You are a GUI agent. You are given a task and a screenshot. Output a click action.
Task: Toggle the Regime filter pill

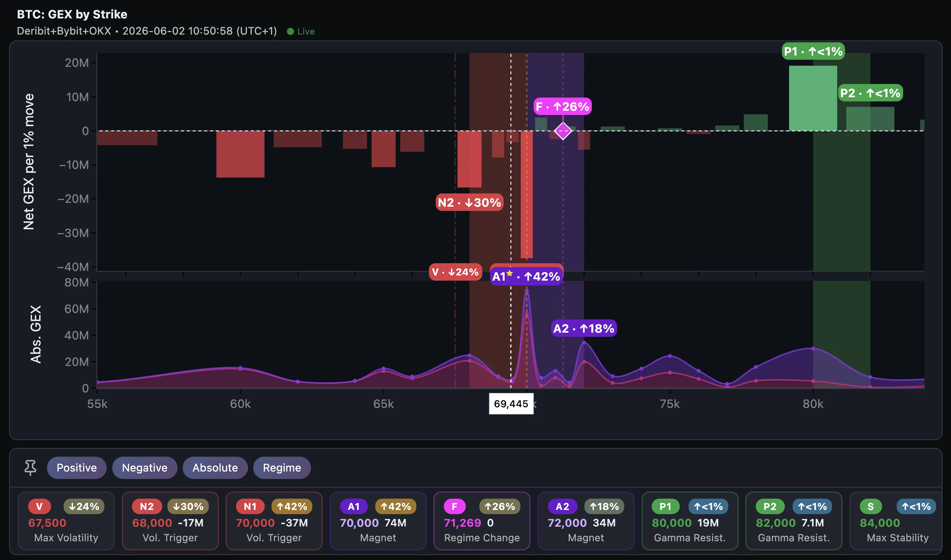[282, 468]
